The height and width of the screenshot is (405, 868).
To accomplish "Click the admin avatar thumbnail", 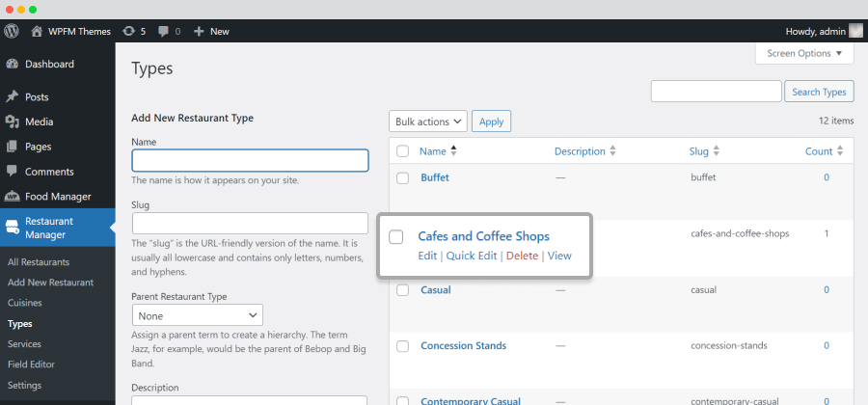I will [855, 31].
